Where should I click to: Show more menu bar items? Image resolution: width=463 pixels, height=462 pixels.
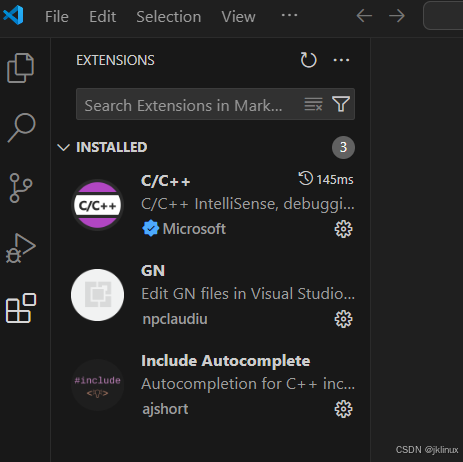(x=289, y=15)
